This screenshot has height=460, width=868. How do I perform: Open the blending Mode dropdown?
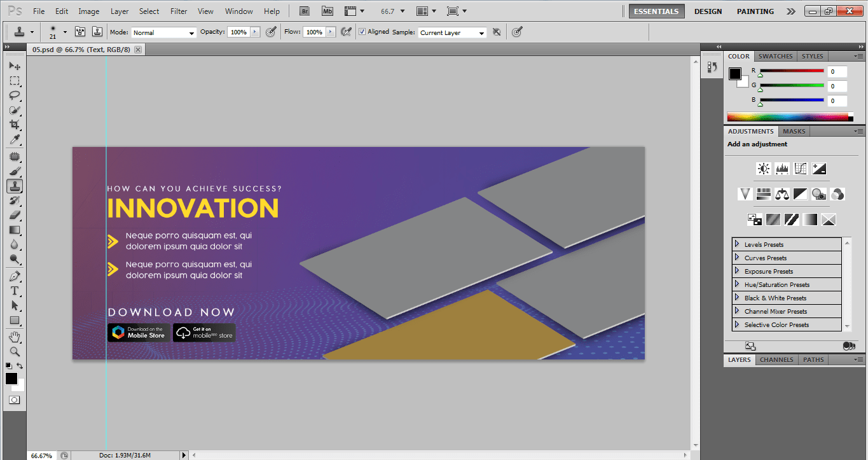(x=163, y=32)
